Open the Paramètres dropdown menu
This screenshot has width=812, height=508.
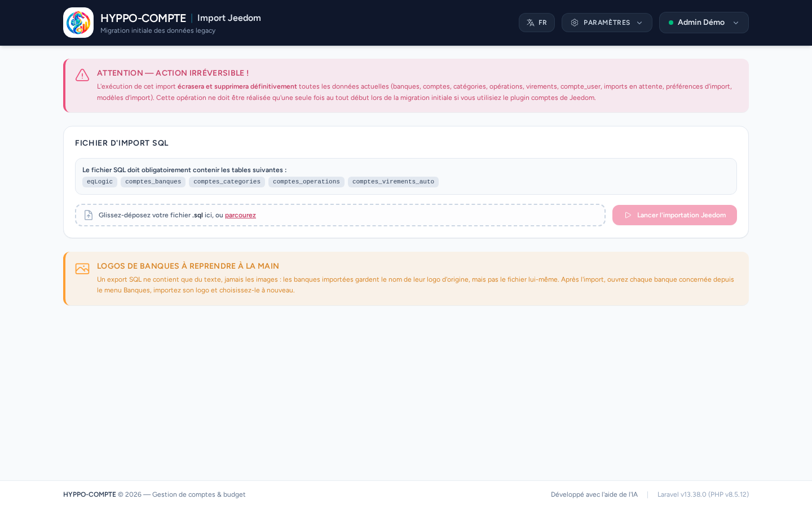point(607,23)
